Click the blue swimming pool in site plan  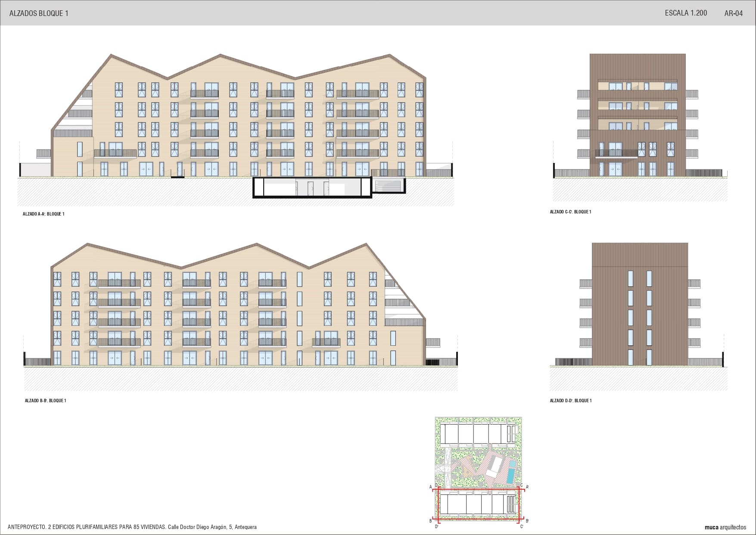511,472
